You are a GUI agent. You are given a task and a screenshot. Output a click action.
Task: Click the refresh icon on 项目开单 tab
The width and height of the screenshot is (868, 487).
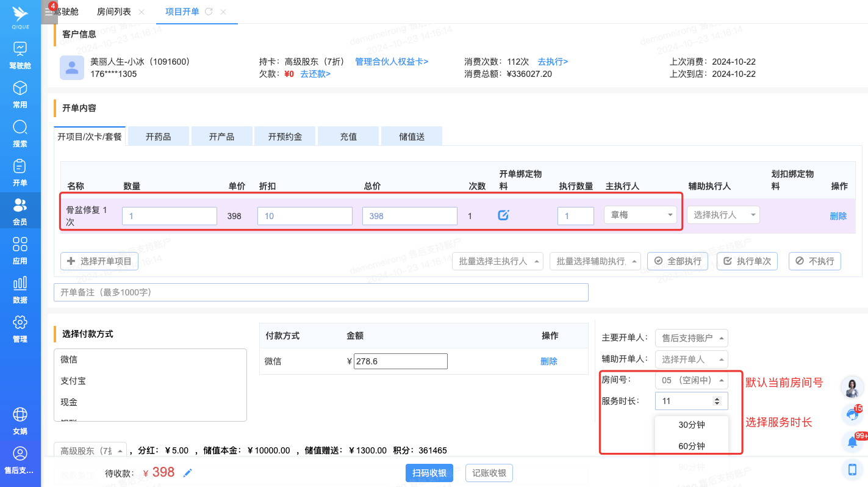(x=209, y=12)
